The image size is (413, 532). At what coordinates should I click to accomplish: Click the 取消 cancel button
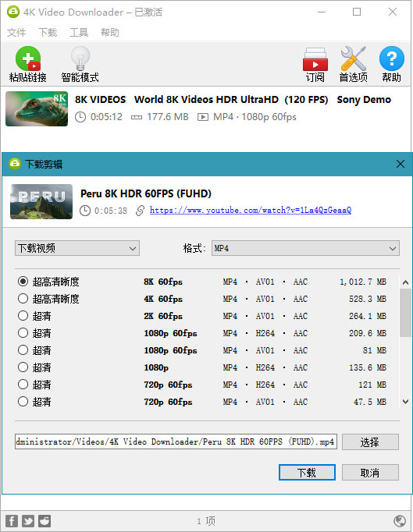(x=370, y=472)
